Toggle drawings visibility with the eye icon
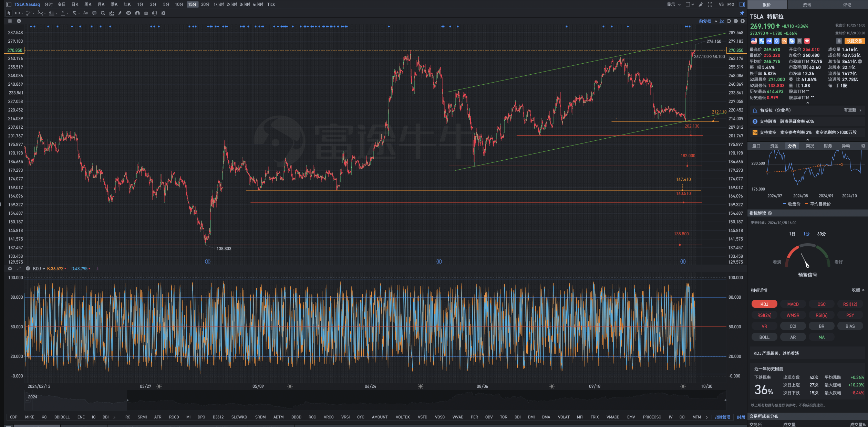Image resolution: width=868 pixels, height=427 pixels. pos(128,13)
